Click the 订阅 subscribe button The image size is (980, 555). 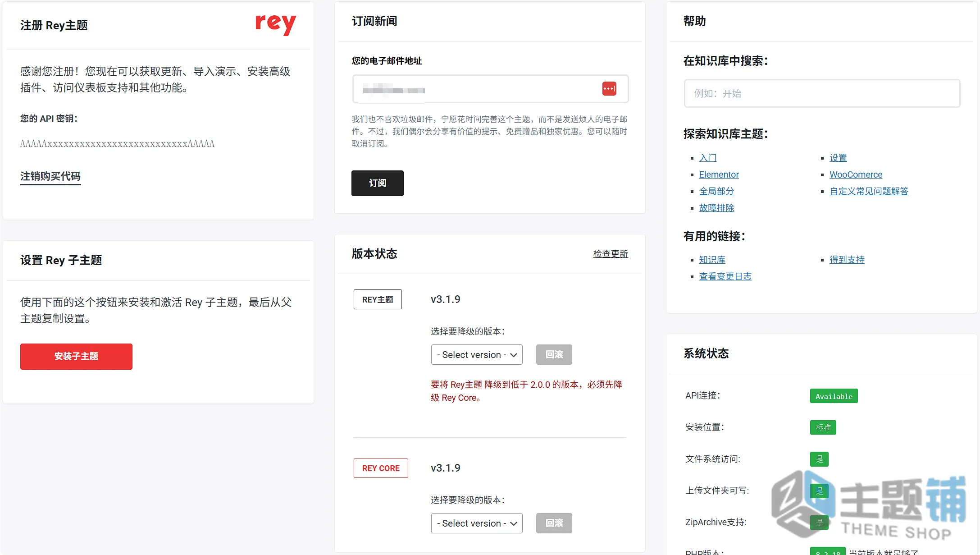pos(378,183)
